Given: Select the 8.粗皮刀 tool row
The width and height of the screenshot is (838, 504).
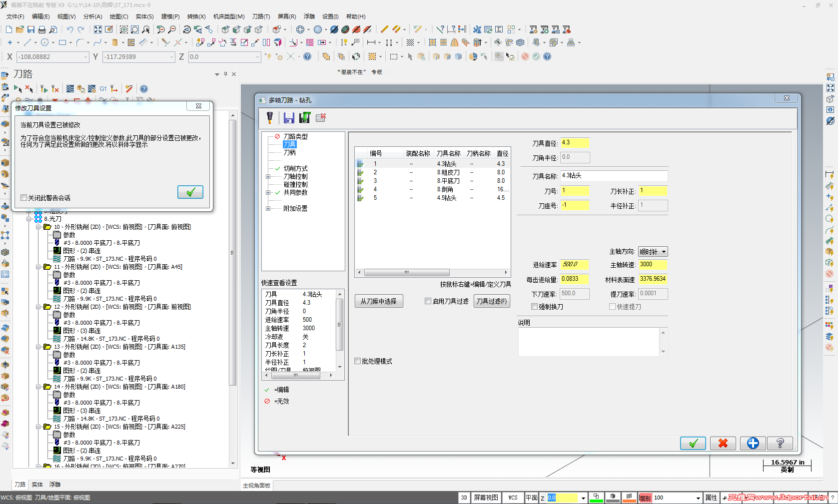Looking at the screenshot, I should point(433,172).
